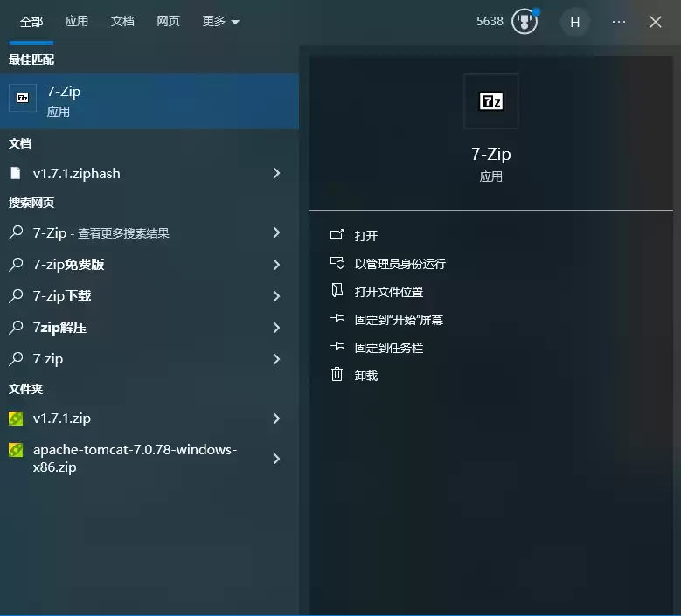Select 卸载 to uninstall 7-Zip
681x616 pixels.
coord(366,376)
